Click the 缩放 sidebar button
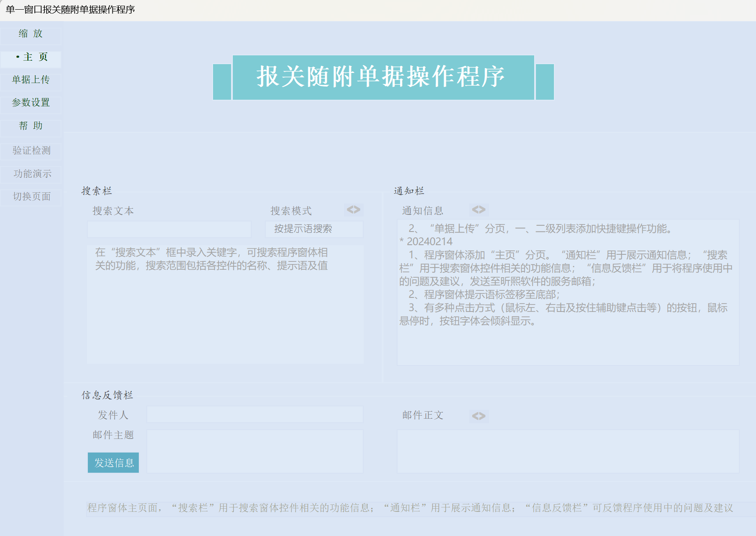756x536 pixels. click(31, 34)
